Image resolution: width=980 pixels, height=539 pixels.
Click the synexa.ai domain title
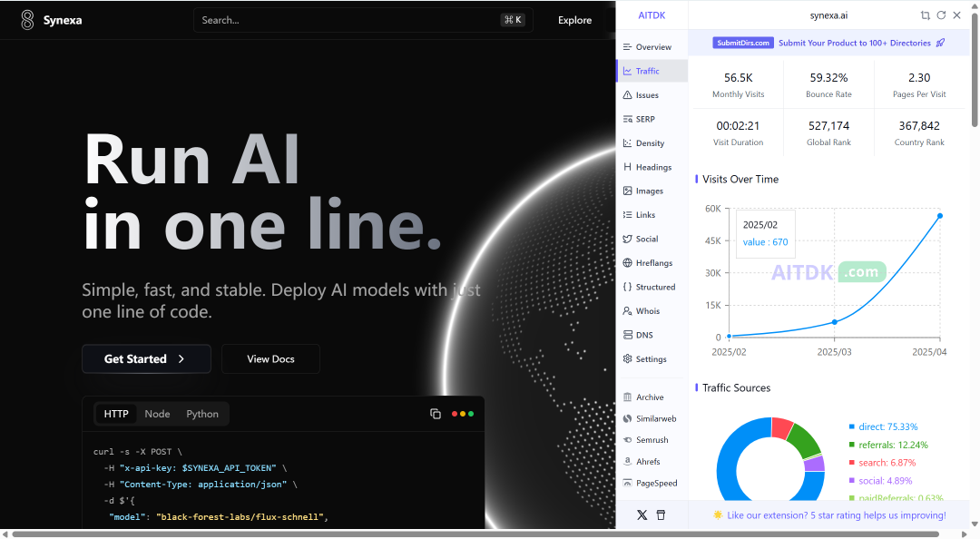coord(828,15)
